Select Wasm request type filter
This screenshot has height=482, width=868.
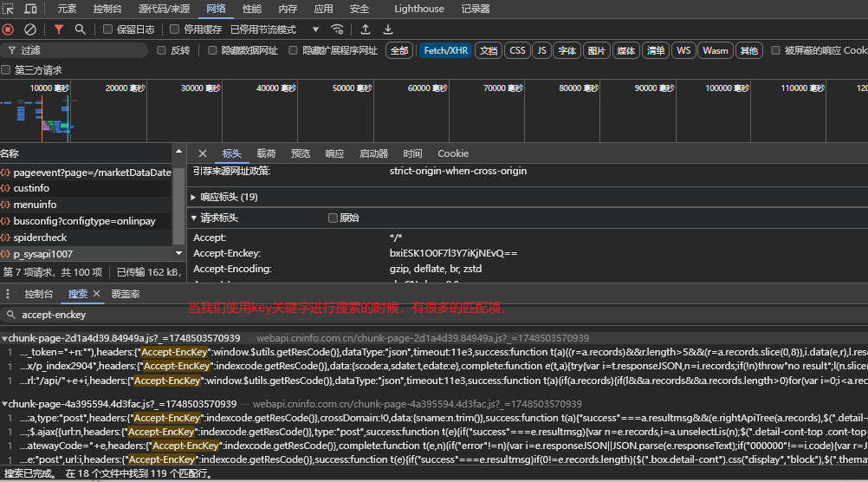coord(716,50)
